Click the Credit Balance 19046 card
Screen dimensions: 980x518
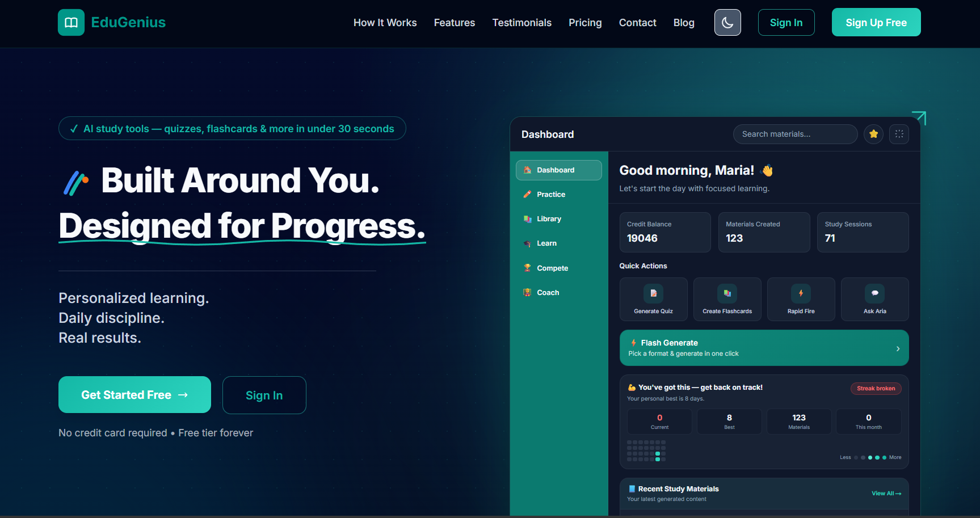665,232
